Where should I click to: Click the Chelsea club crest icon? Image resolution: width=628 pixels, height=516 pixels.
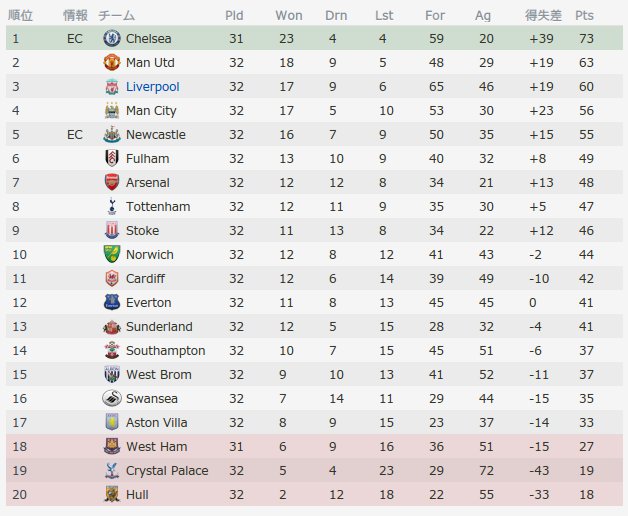coord(112,38)
